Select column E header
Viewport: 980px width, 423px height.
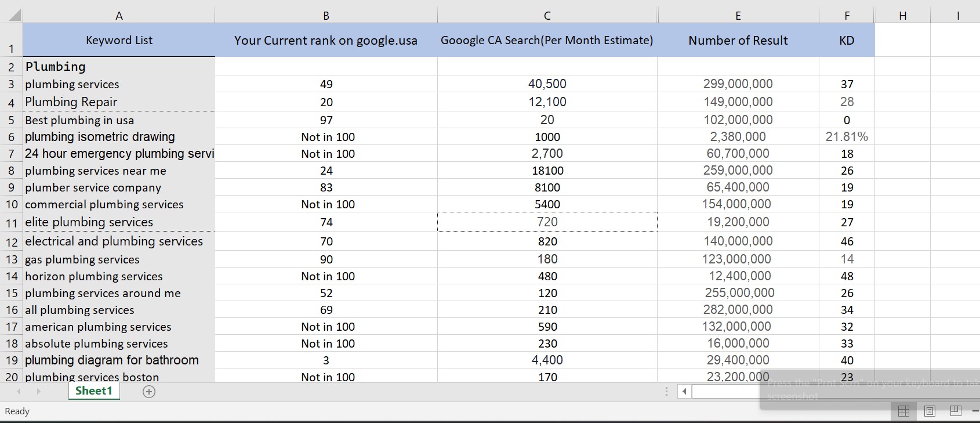(738, 16)
